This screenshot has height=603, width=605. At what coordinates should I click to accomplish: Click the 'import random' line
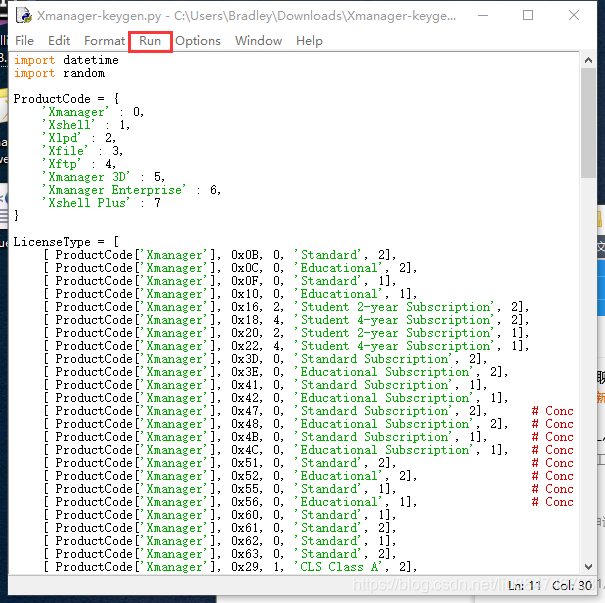59,73
